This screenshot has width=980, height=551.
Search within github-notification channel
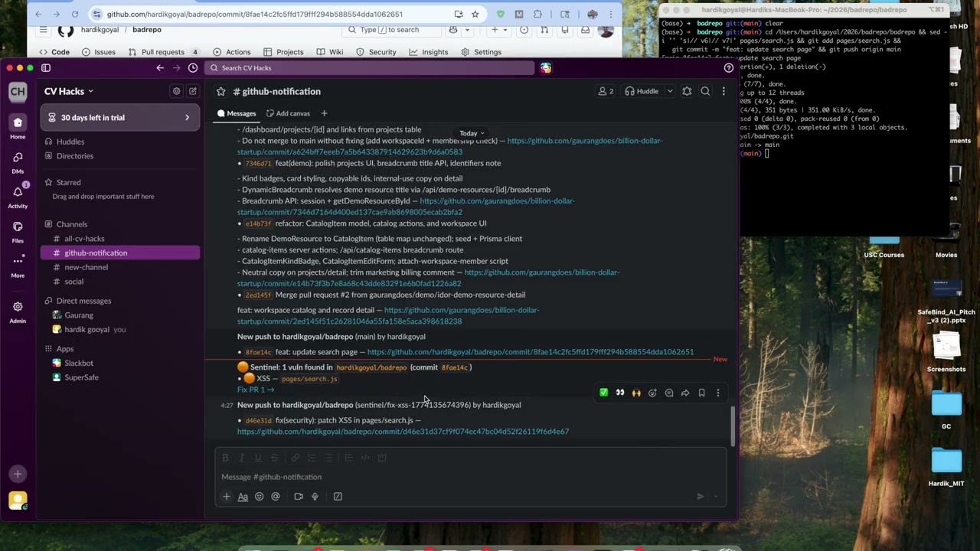coord(705,91)
